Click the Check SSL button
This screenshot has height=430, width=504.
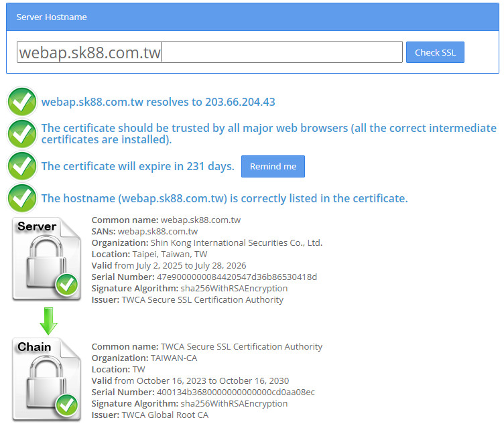point(435,52)
